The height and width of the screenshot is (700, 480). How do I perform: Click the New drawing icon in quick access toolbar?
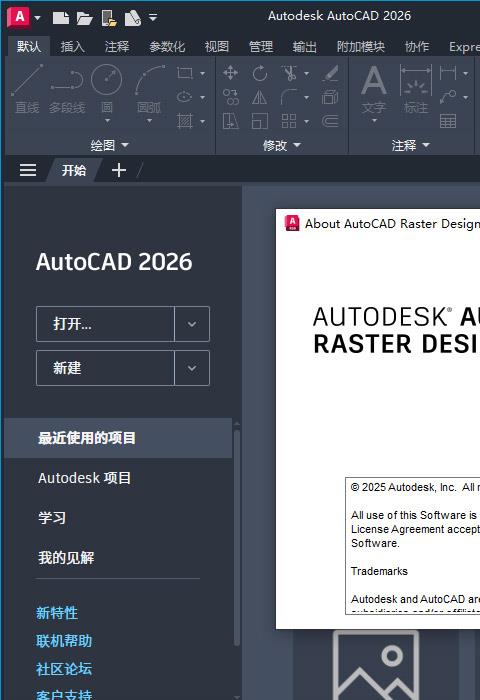61,18
